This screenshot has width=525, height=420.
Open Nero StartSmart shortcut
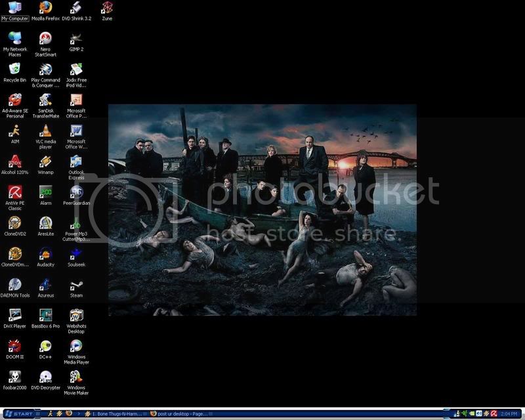(x=45, y=44)
